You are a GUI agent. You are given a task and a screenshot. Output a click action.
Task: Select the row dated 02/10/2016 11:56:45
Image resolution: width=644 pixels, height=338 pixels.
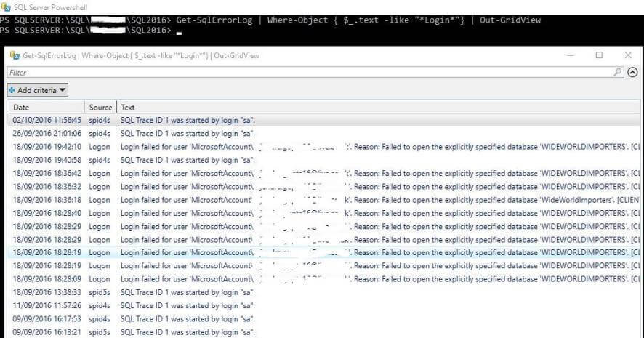coord(324,121)
